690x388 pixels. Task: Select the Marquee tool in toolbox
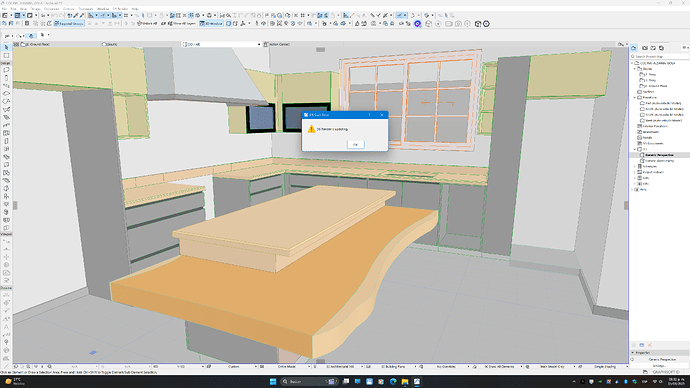(x=6, y=55)
